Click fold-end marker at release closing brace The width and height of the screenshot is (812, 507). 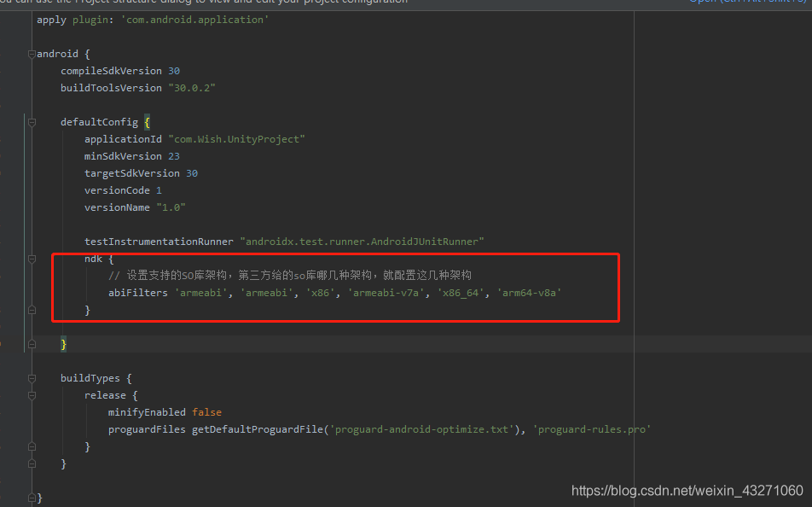(32, 446)
